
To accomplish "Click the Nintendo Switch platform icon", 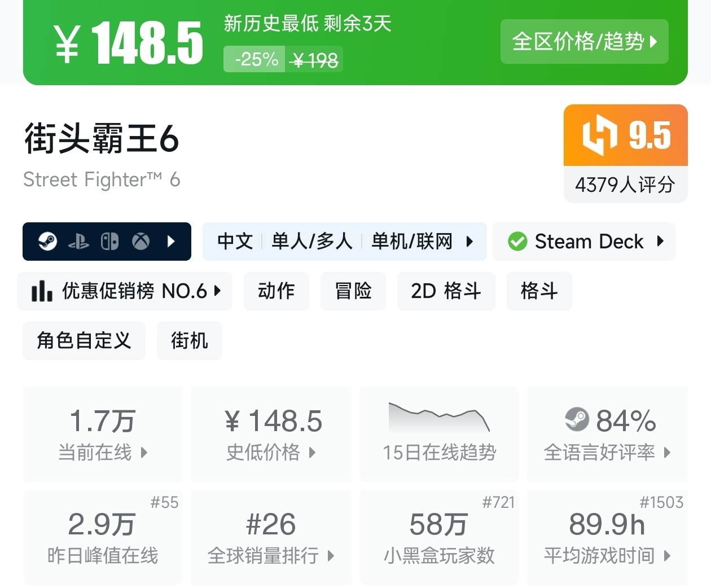I will tap(109, 242).
